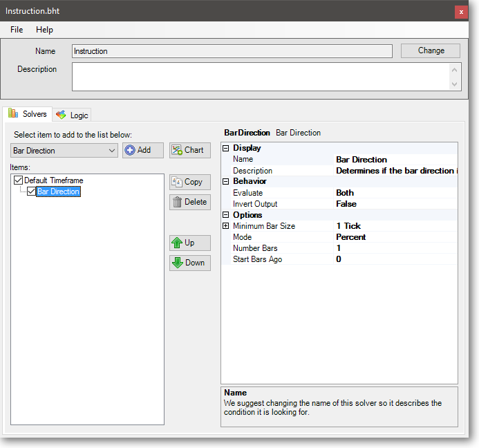Switch to the Solvers tab

click(x=28, y=114)
